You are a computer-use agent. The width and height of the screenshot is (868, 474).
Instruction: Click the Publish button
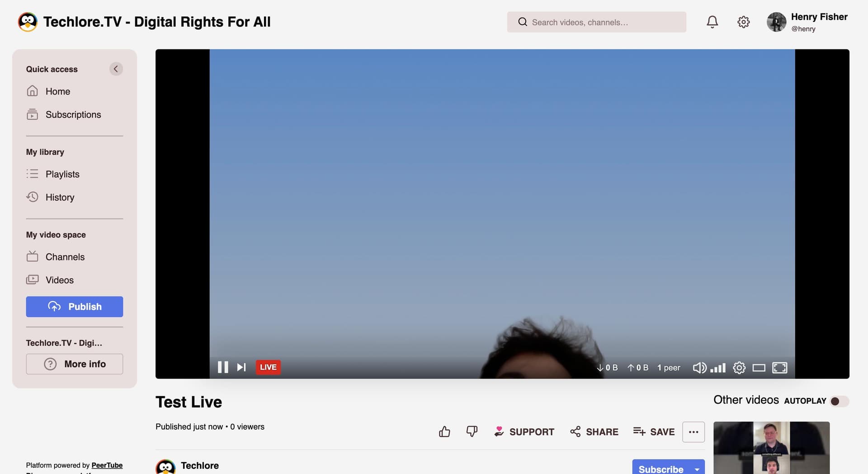tap(75, 307)
